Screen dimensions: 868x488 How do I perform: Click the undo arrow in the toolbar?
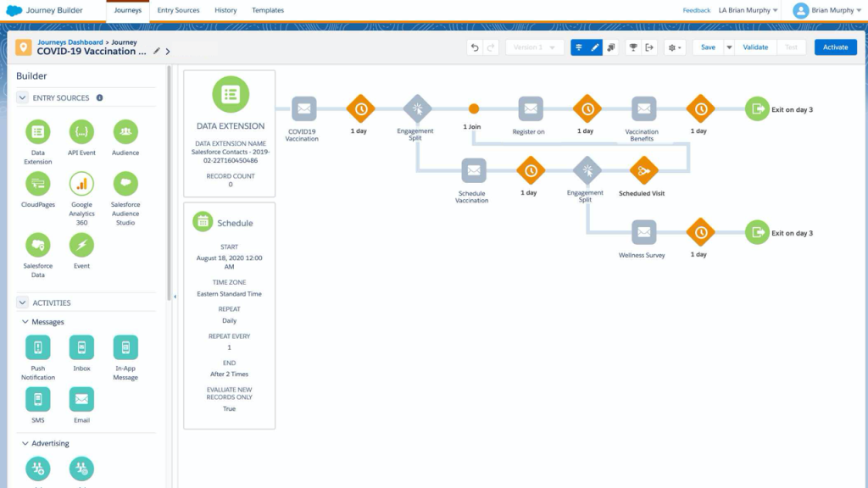475,47
